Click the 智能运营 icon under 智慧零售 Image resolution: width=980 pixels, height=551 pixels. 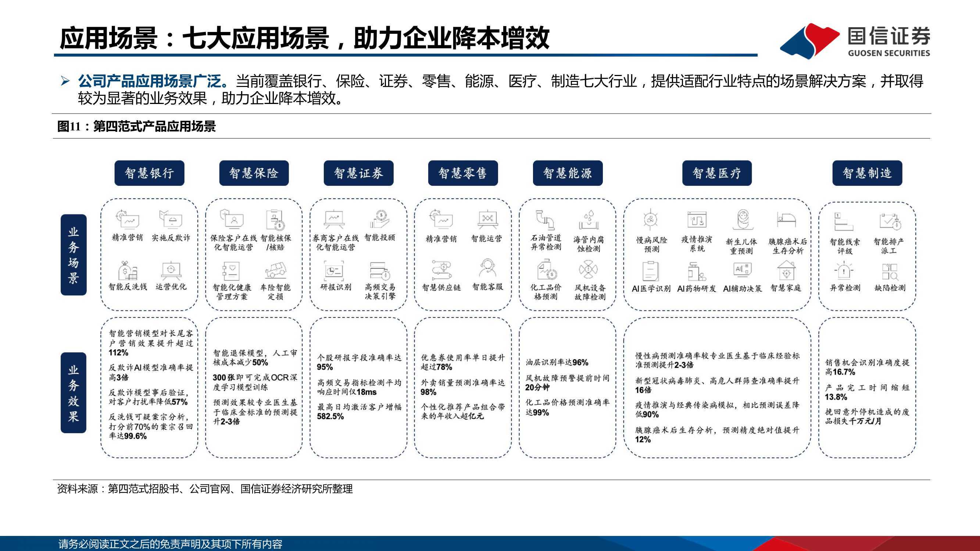tap(487, 219)
